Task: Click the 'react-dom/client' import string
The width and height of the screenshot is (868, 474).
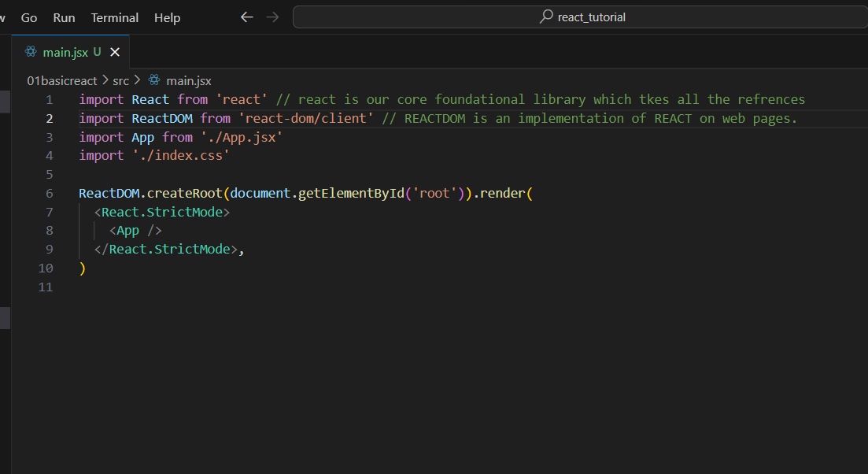Action: click(x=306, y=118)
